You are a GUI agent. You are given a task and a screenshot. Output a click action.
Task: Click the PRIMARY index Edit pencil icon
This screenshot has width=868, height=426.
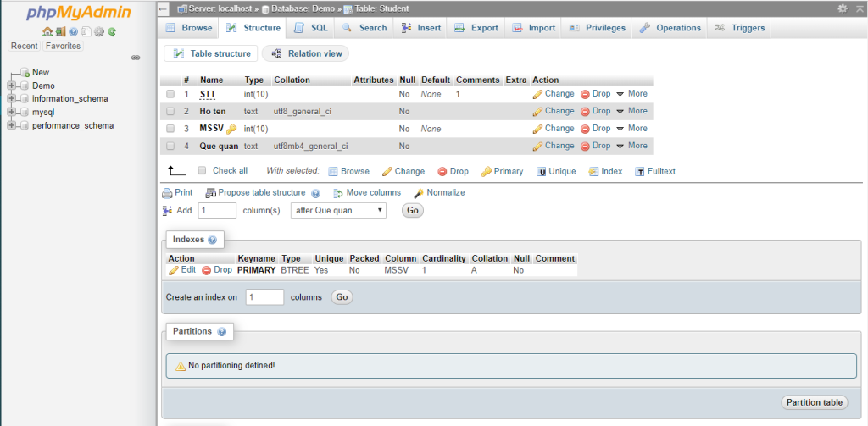(174, 270)
